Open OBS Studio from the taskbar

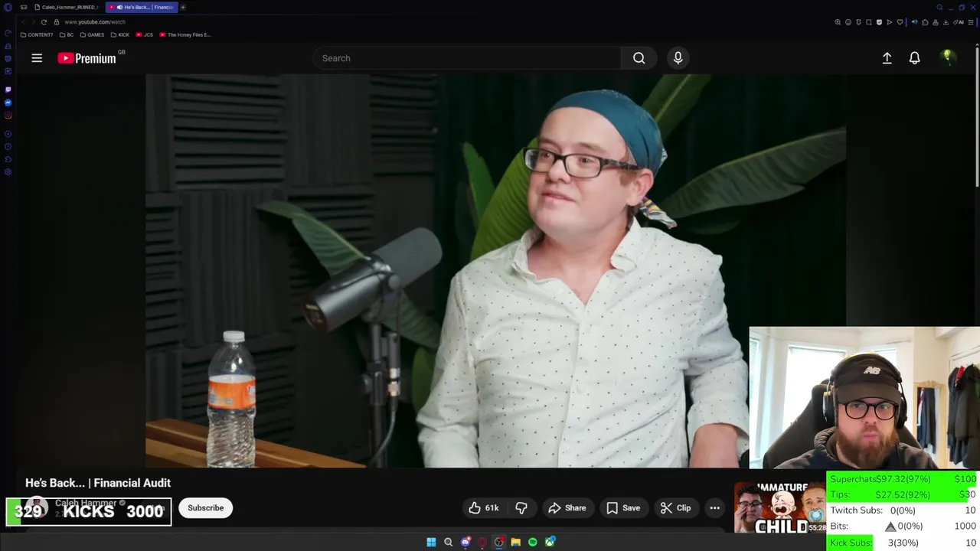click(499, 543)
